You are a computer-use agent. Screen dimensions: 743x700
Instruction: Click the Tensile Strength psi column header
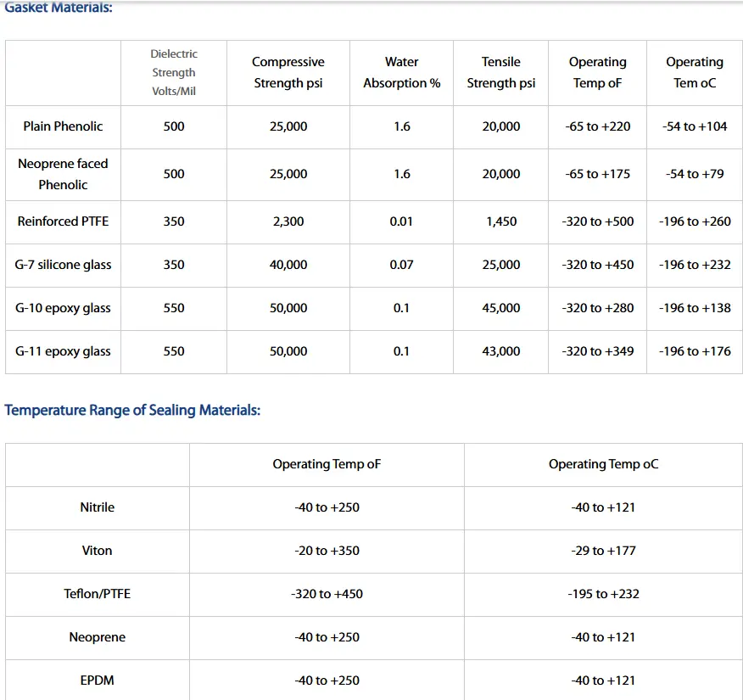[x=501, y=73]
